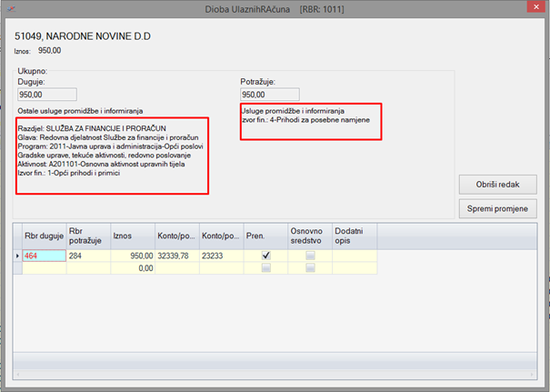Image resolution: width=550 pixels, height=392 pixels.
Task: Click the Pren. column header
Action: click(x=265, y=236)
